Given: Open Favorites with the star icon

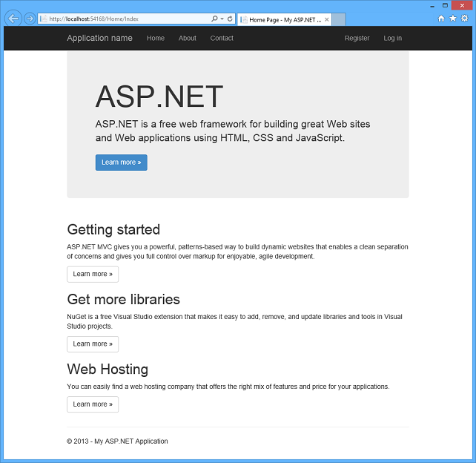Looking at the screenshot, I should click(x=452, y=19).
